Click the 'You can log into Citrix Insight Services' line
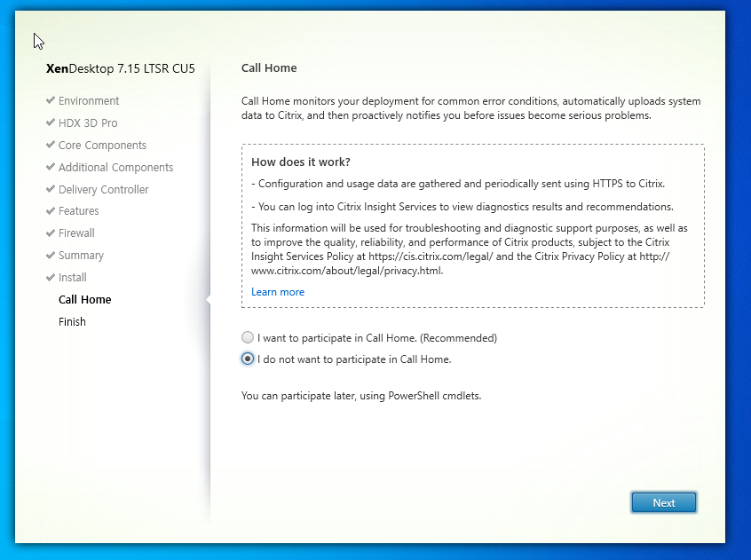Screen dimensions: 751x560 point(462,207)
